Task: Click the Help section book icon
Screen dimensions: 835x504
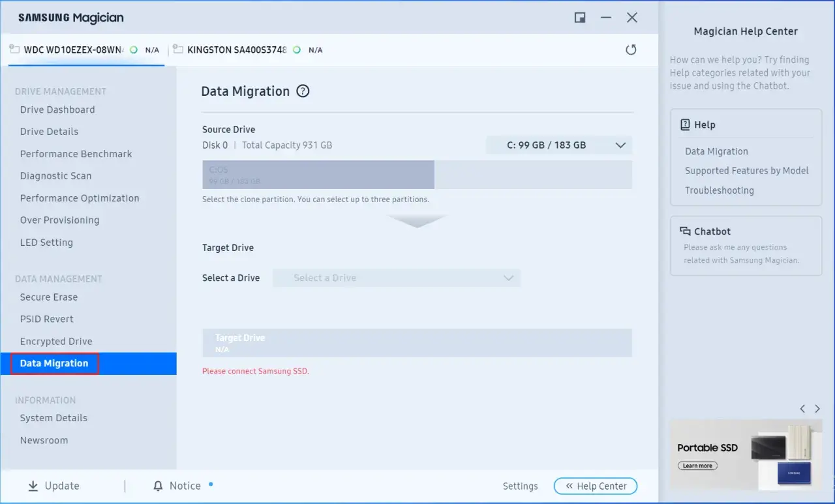Action: [685, 125]
